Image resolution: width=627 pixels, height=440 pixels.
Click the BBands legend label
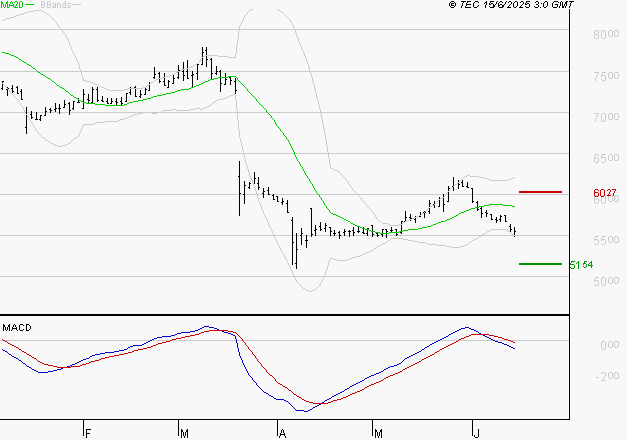coord(56,5)
